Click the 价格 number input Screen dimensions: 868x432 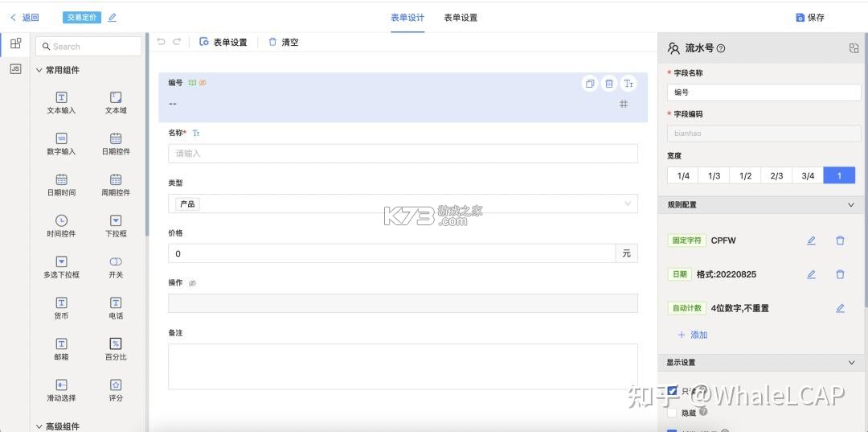coord(391,253)
